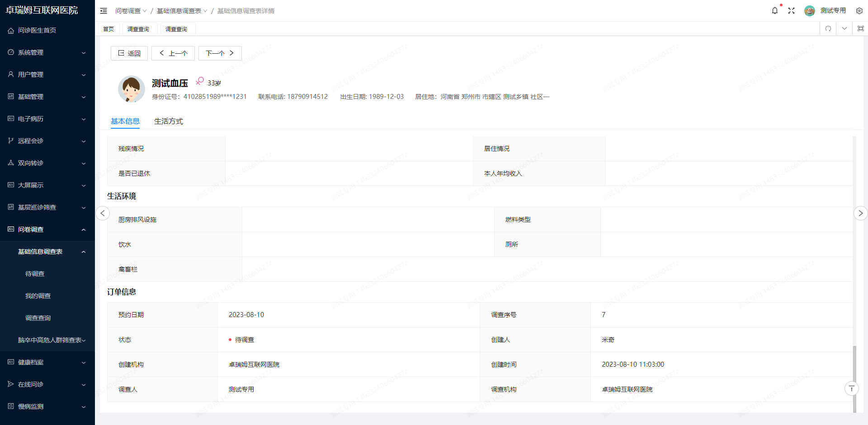Collapse 问卷调查 sidebar menu
This screenshot has width=868, height=425.
click(x=47, y=229)
